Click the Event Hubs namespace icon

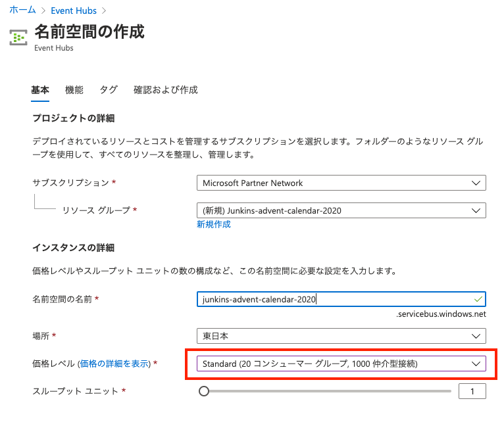[x=18, y=37]
